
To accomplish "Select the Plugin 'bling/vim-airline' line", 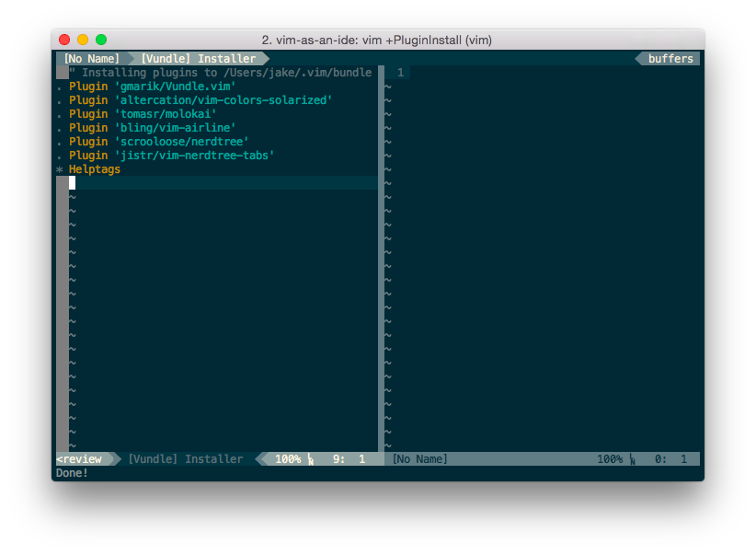I will (153, 128).
